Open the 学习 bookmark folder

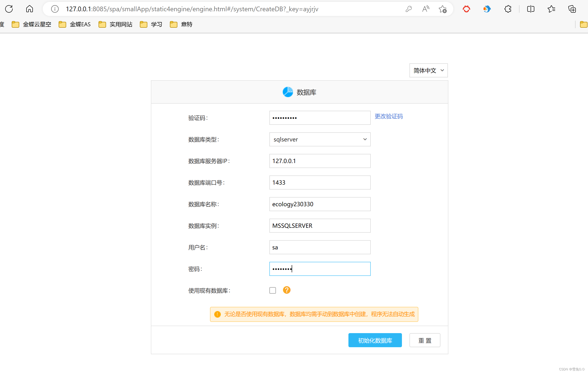pos(151,24)
